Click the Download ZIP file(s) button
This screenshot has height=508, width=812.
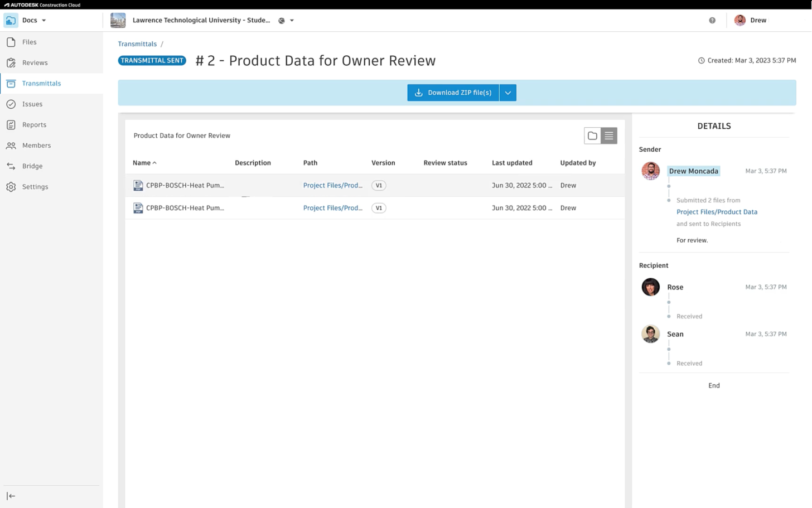click(x=453, y=93)
